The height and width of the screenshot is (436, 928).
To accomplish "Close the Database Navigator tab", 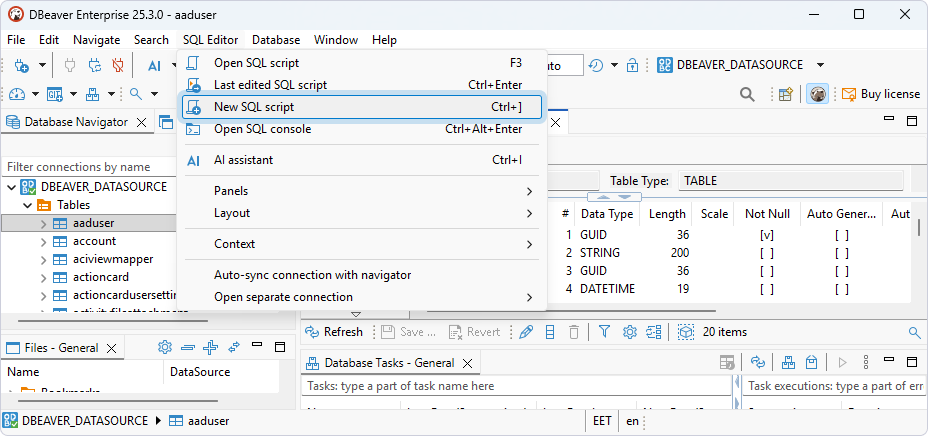I will click(x=141, y=122).
